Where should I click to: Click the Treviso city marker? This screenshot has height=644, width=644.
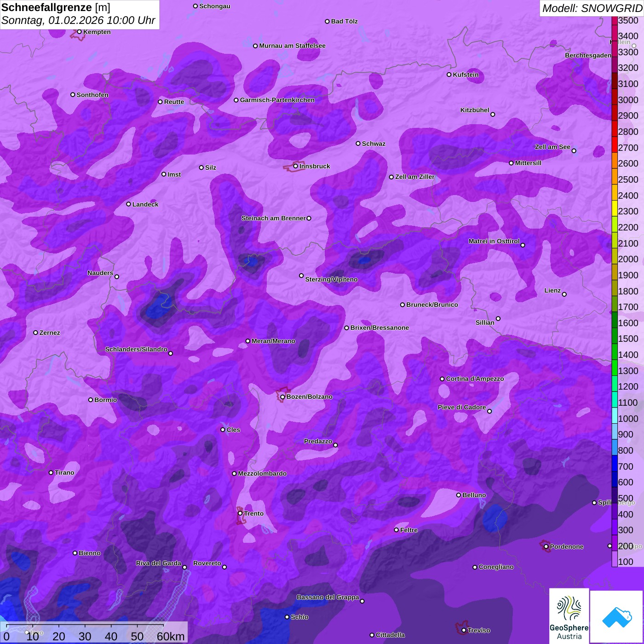(x=464, y=630)
